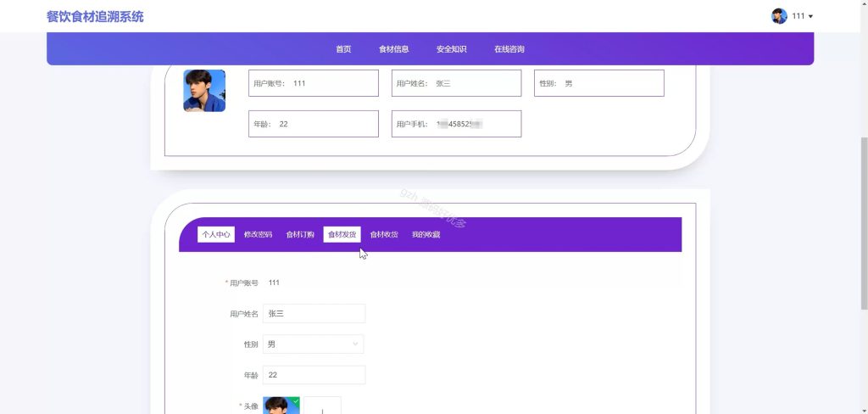This screenshot has height=414, width=868.
Task: Click the small avatar in the header
Action: point(779,16)
